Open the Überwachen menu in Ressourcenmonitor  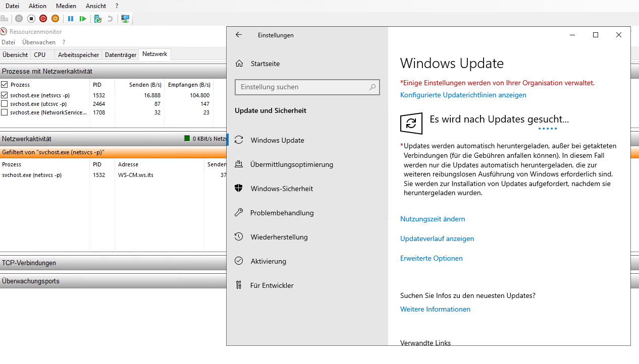pos(39,42)
